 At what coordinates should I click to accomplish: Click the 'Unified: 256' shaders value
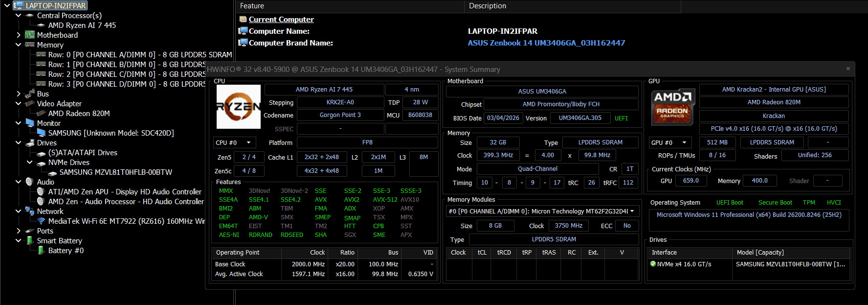click(x=815, y=155)
